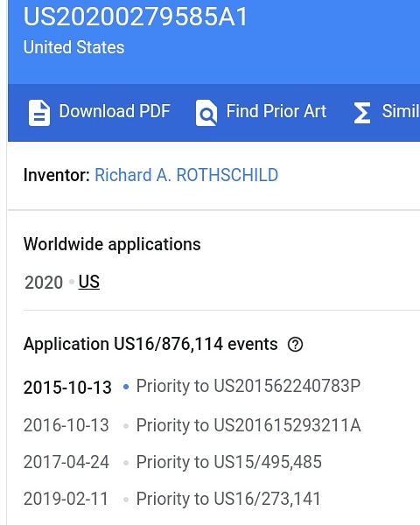
Task: Click the 2019-02-11 event date
Action: (66, 499)
